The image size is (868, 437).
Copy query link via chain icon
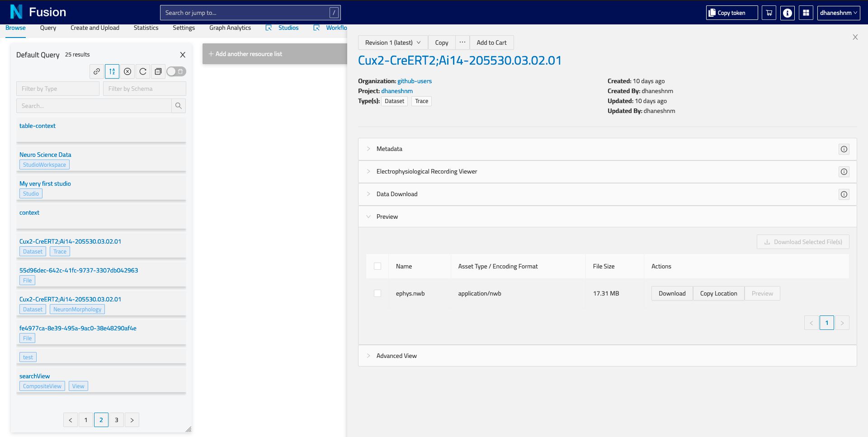pos(97,71)
